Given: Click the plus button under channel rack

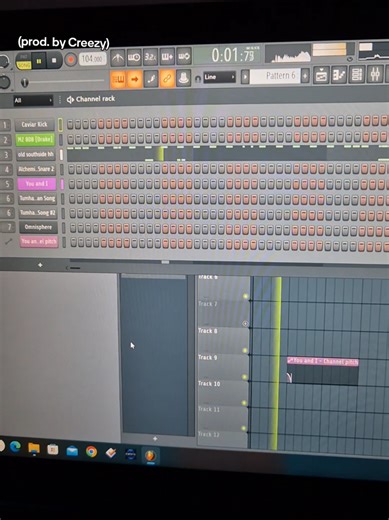Looking at the screenshot, I should 40,265.
